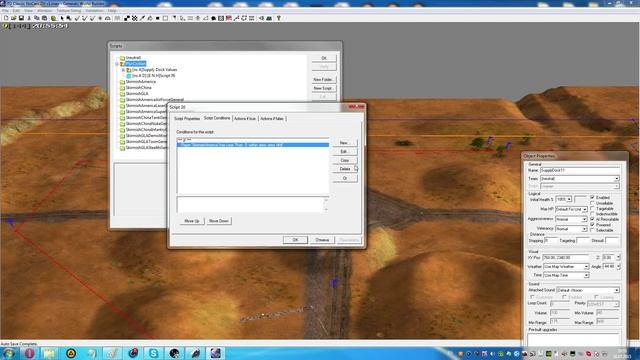640x360 pixels.
Task: Click the empty square outline toolbar icon
Action: coord(165,18)
